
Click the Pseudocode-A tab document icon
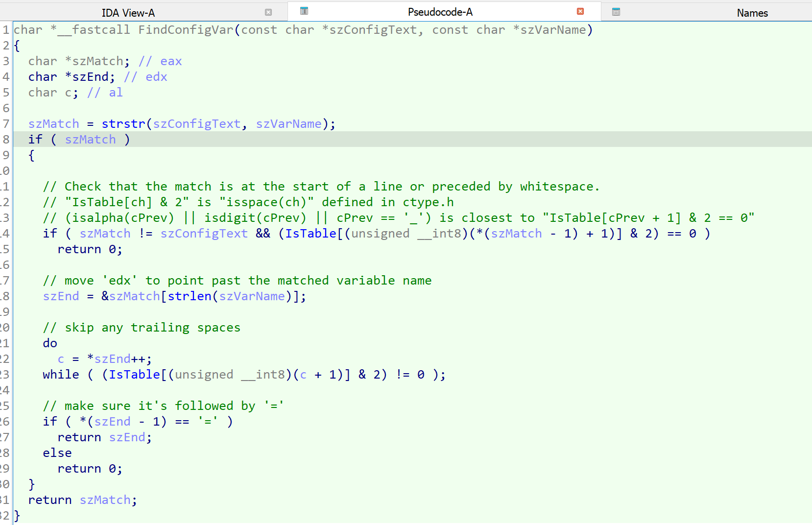304,11
